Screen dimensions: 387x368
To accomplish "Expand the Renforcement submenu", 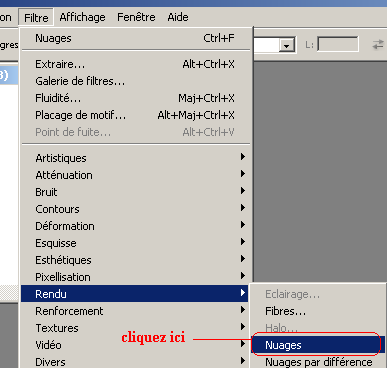I will coord(135,311).
